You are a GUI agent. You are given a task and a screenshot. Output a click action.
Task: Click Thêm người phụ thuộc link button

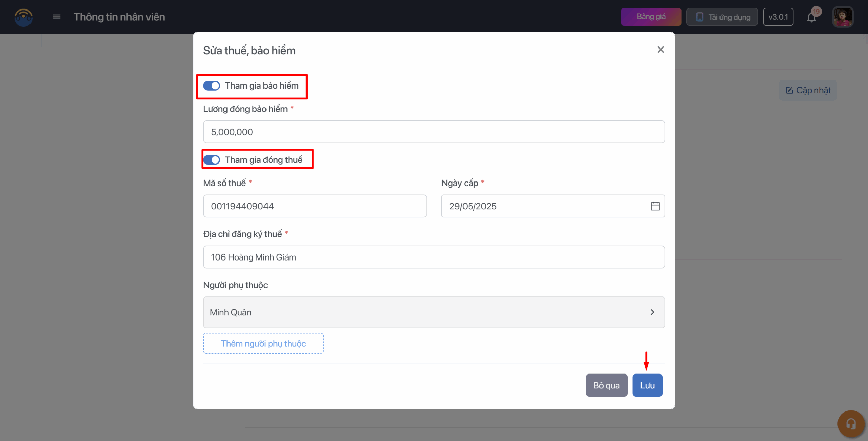click(263, 343)
